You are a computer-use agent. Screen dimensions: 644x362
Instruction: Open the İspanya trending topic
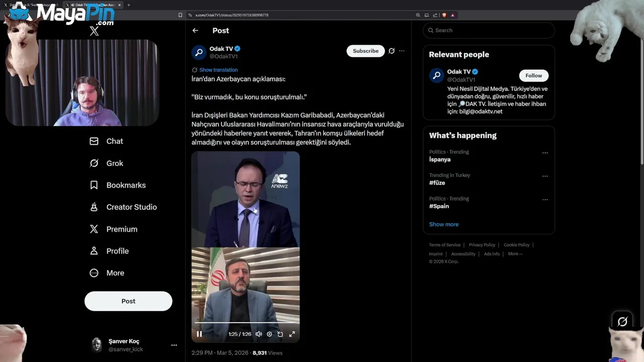(440, 159)
